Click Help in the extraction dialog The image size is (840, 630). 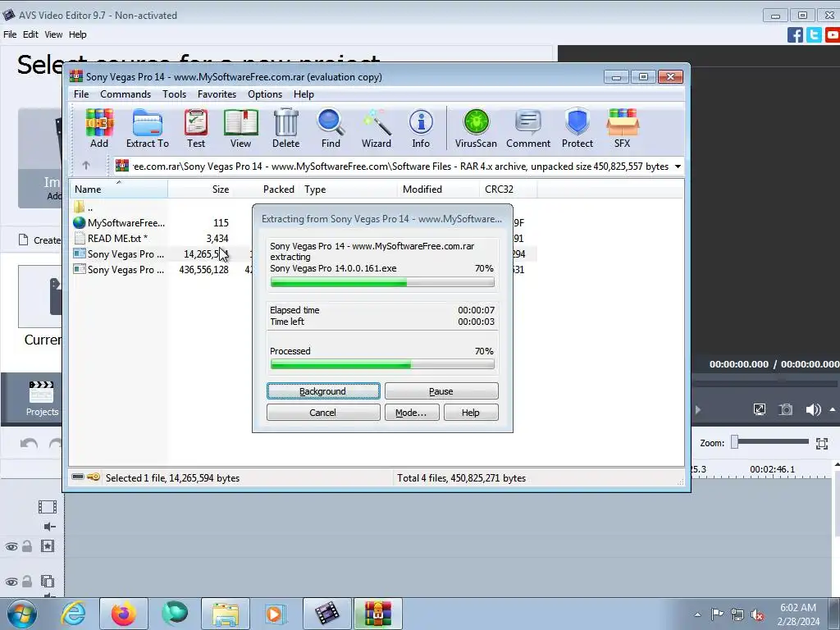pos(471,413)
